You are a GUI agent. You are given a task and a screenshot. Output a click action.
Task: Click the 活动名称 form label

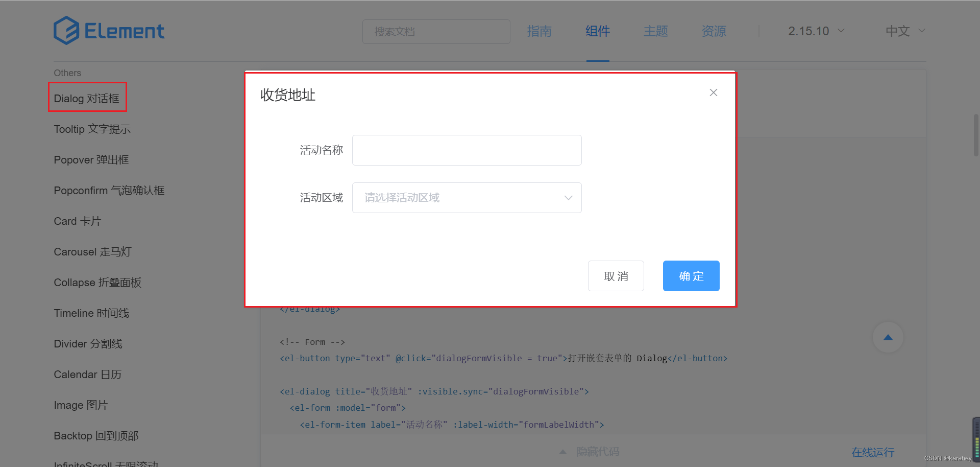click(x=322, y=150)
